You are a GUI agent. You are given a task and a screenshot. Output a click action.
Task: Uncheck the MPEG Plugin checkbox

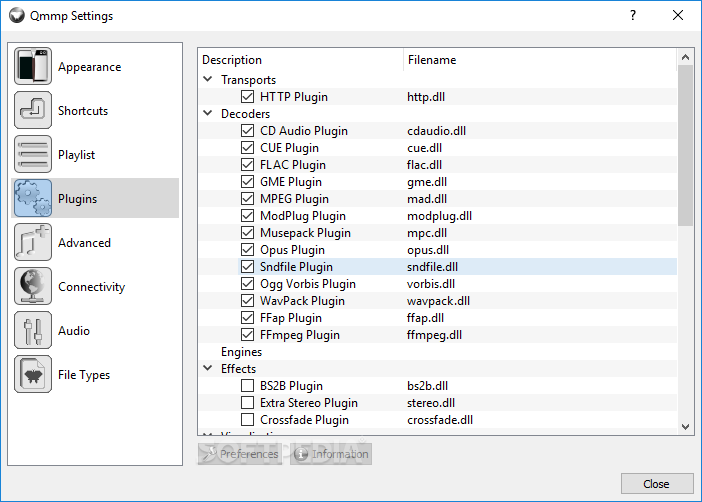tap(247, 199)
